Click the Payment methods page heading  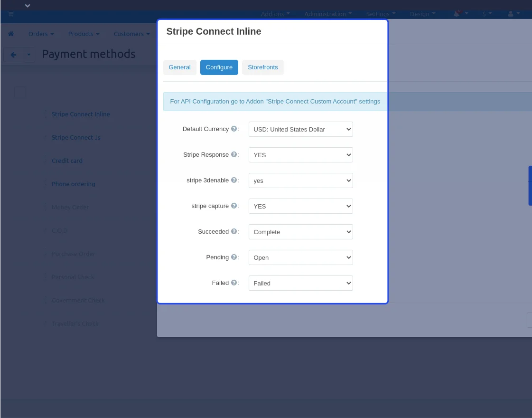click(89, 54)
